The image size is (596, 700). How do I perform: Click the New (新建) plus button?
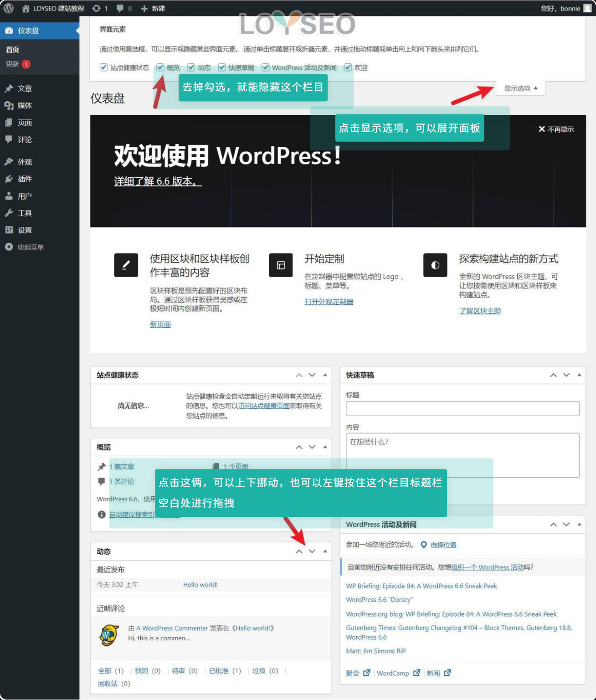(153, 8)
